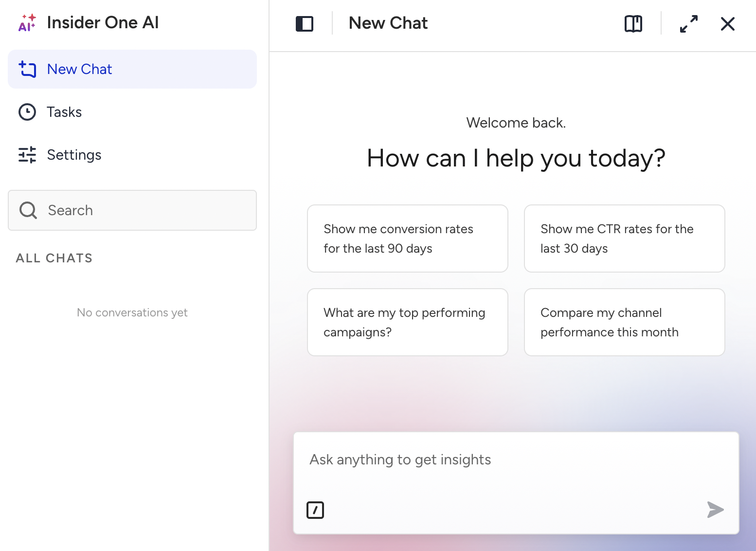Click the Ask anything to get insights box
The image size is (756, 551).
(x=516, y=483)
